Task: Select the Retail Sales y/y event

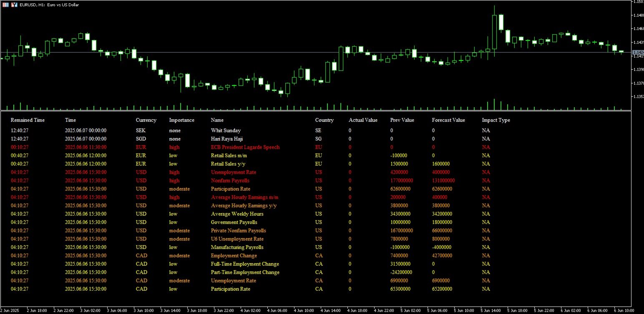Action: coord(228,164)
